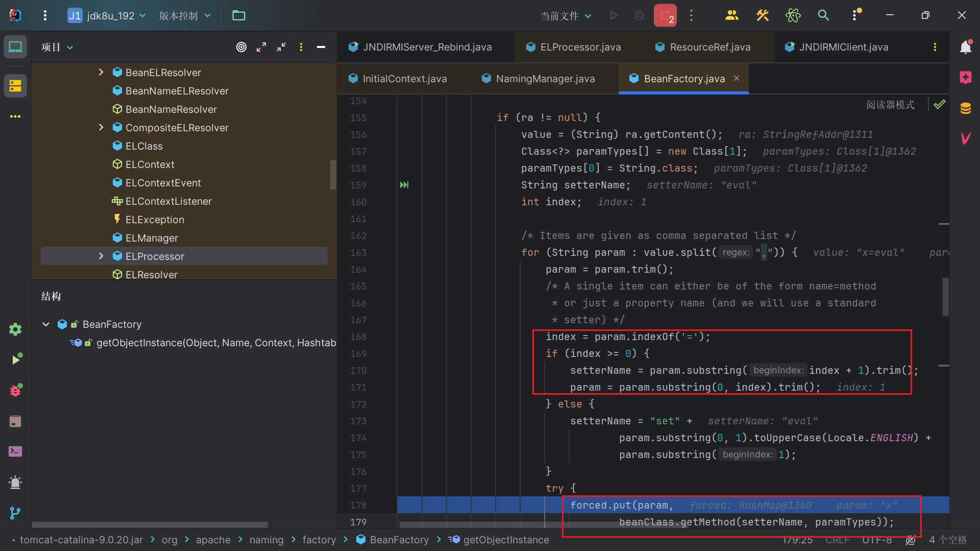Screen dimensions: 980x551
Task: Toggle reader mode label in editor
Action: point(890,105)
